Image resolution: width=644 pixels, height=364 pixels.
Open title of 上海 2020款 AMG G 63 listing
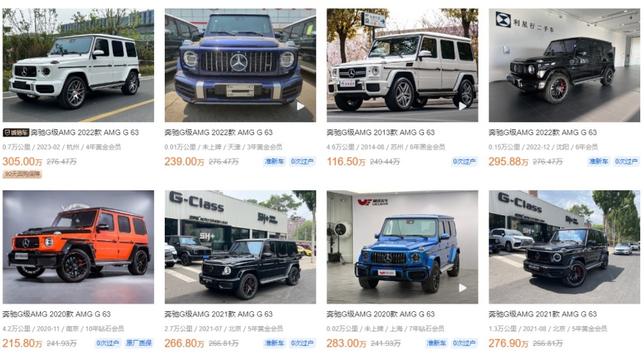coord(381,314)
